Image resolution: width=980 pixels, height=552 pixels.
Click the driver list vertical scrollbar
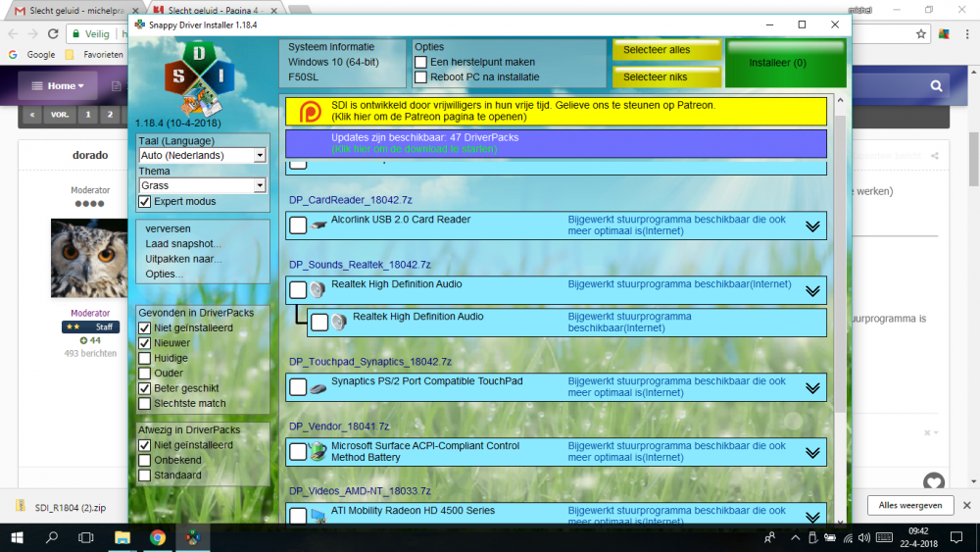click(840, 263)
